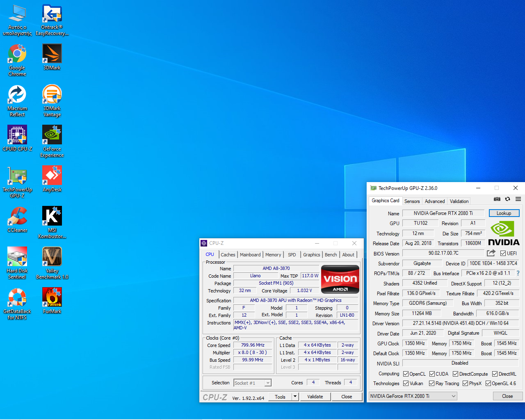Toggle the OpenGL 4.6 checkbox

488,383
